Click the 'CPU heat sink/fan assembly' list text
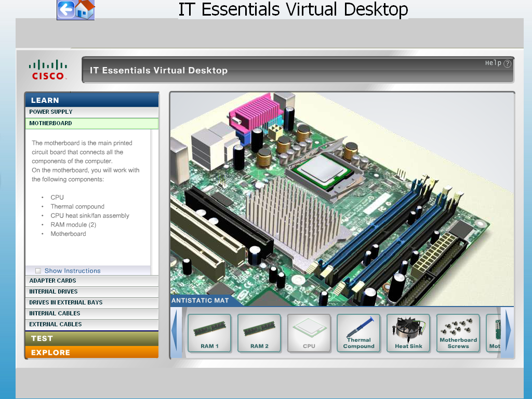 (90, 216)
